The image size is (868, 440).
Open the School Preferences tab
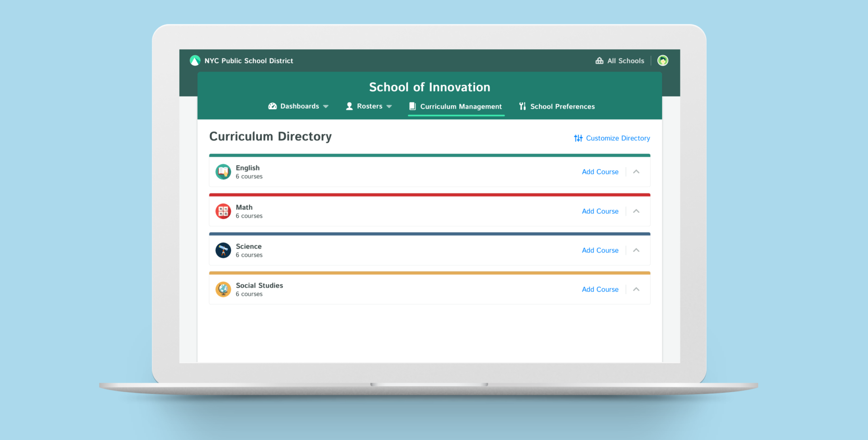coord(562,106)
